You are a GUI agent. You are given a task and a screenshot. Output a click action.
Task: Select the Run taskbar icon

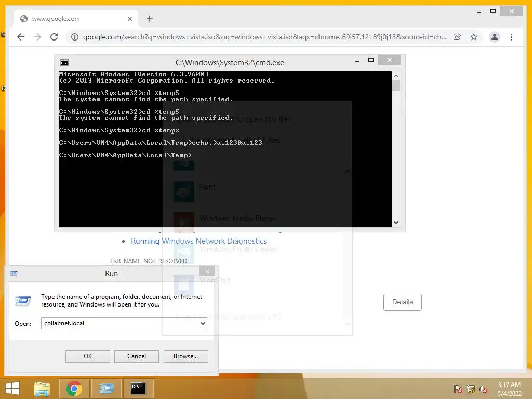106,389
